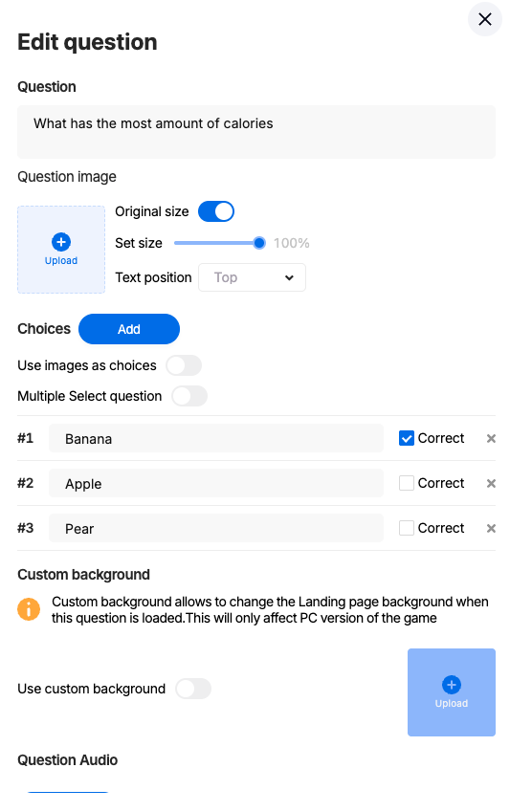Viewport: 510px width, 812px height.
Task: Mark Pear as the Correct answer
Action: (x=407, y=528)
